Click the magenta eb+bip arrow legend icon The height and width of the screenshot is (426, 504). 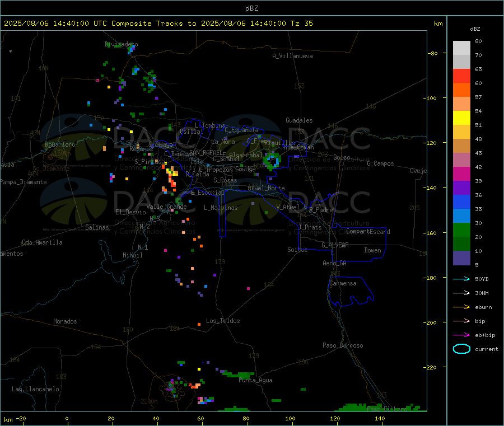(461, 335)
